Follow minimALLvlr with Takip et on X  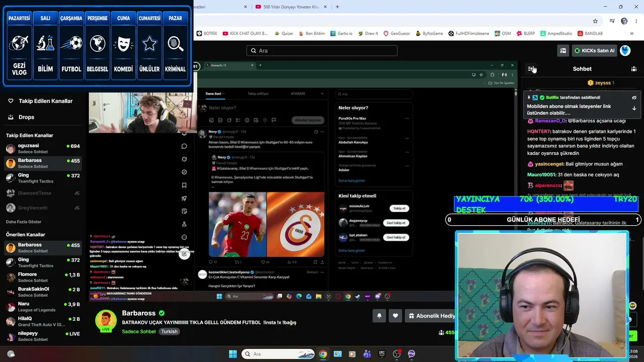click(399, 208)
